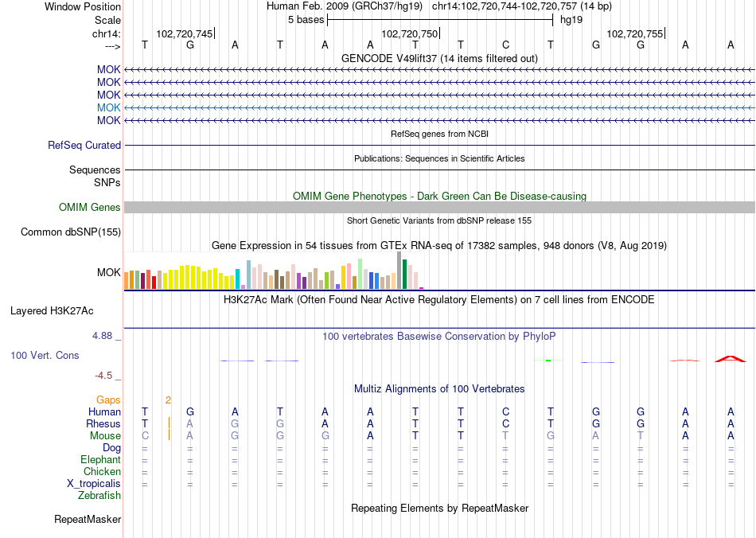Click the Human Feb. 2009 (GRCh37/hg19) assembly text

[345, 6]
